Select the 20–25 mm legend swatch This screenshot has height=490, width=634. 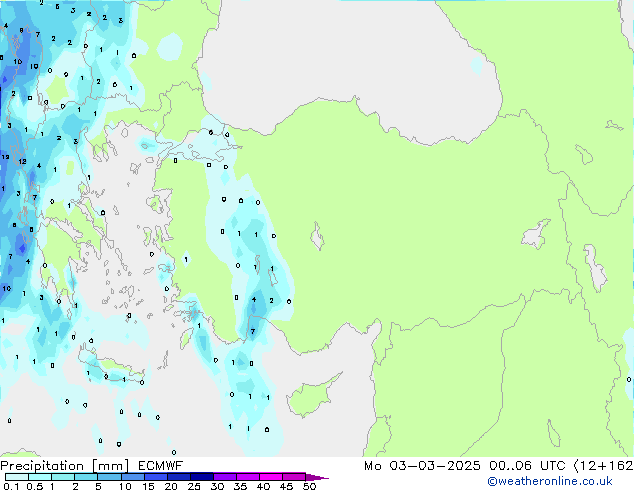point(179,477)
